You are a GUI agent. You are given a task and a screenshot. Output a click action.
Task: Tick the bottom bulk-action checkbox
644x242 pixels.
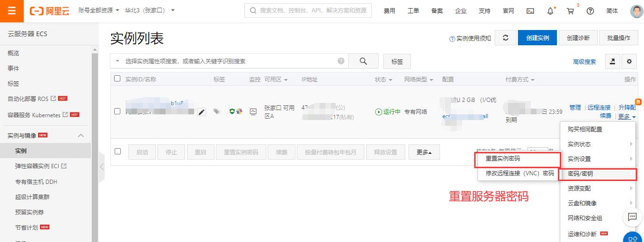pos(118,151)
